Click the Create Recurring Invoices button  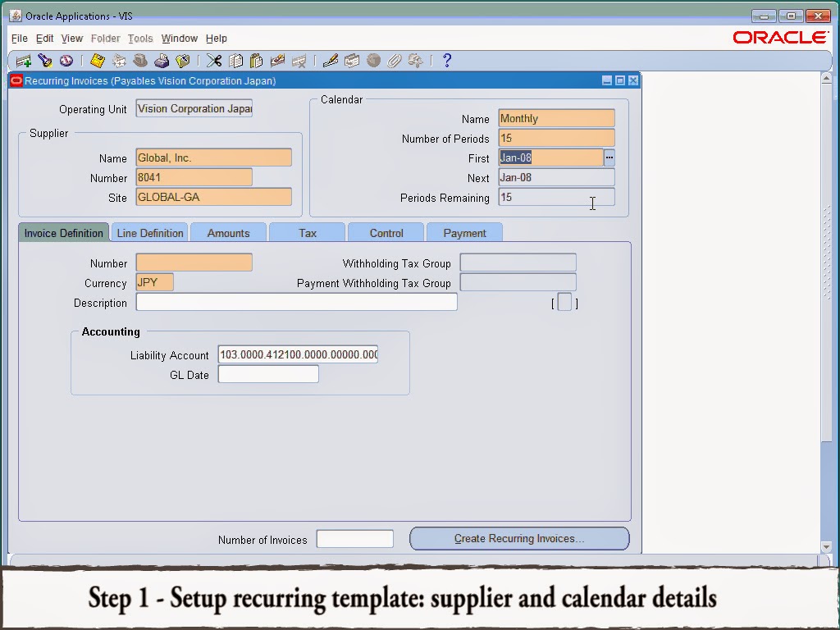[x=518, y=538]
